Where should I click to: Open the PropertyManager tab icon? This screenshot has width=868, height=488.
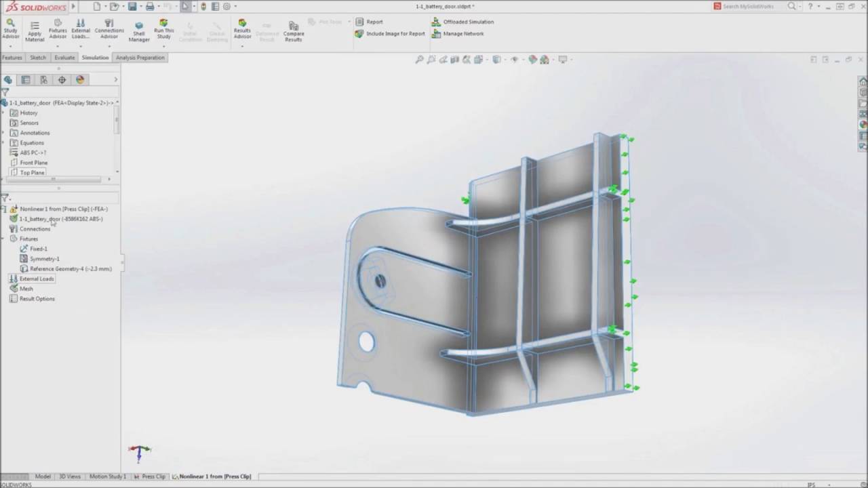coord(26,79)
